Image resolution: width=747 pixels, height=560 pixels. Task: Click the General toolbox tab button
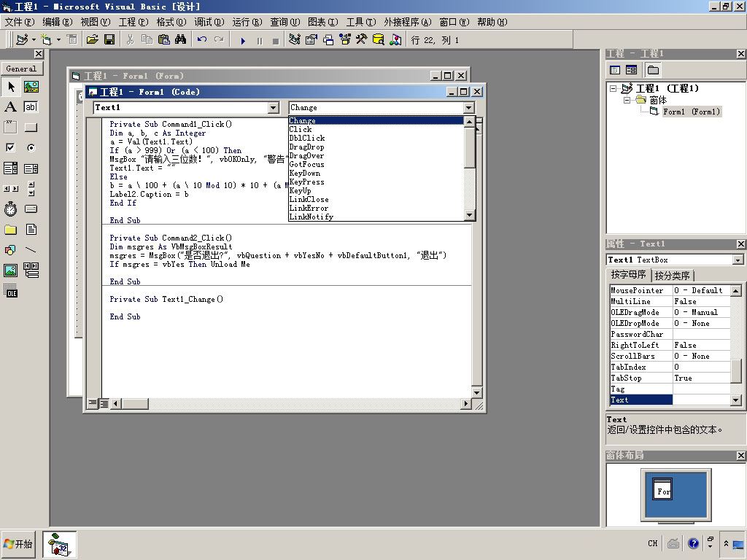click(x=21, y=69)
